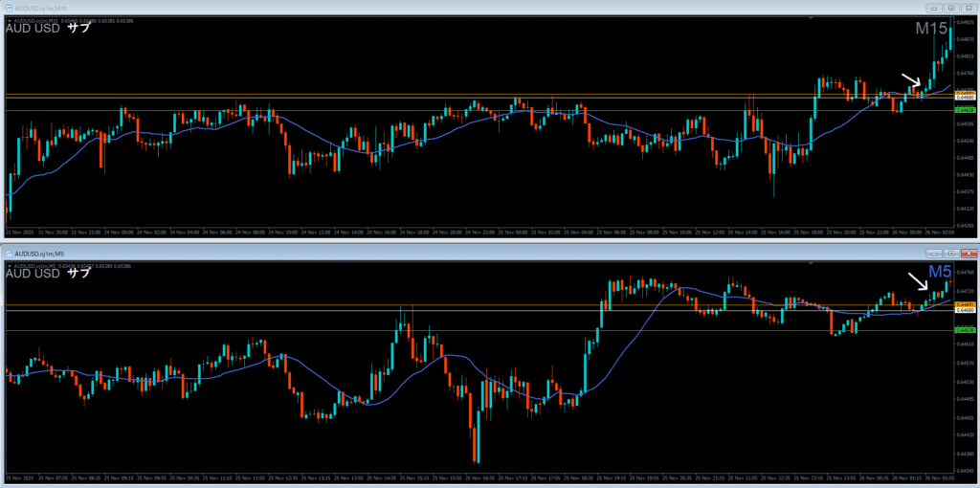Screen dimensions: 980x488
Task: Maximize the AUDUSD M15 chart window
Action: point(952,8)
